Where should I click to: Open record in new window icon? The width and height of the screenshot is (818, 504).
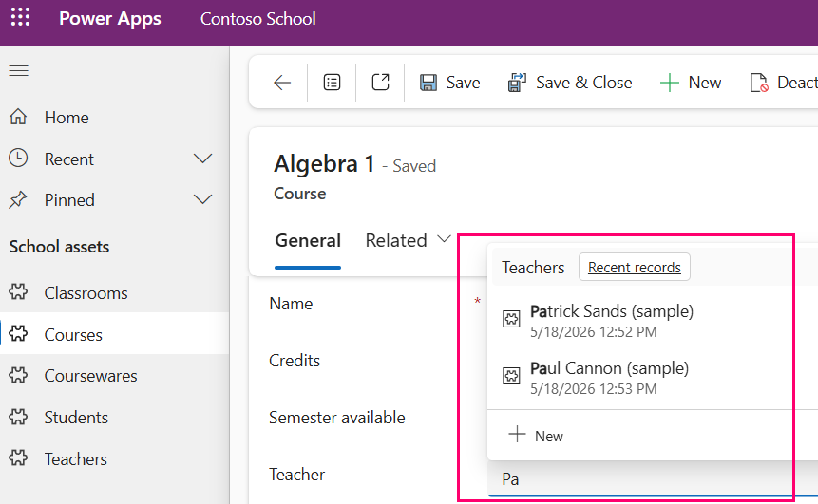coord(380,83)
